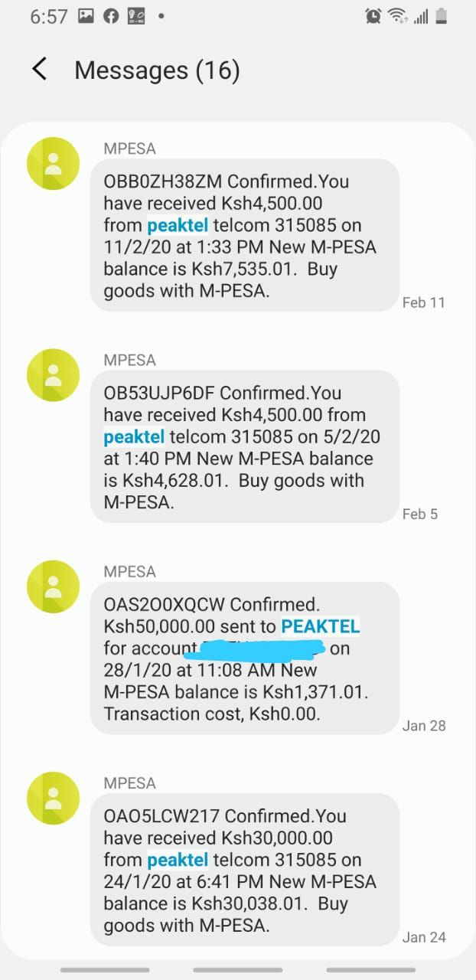476x980 pixels.
Task: Tap the peaktel link in Jan 24 message
Action: (x=178, y=860)
